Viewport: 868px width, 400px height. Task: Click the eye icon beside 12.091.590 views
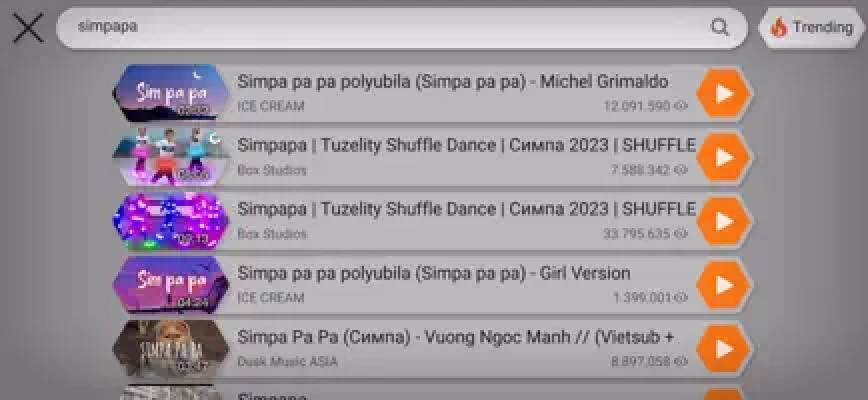[x=681, y=106]
